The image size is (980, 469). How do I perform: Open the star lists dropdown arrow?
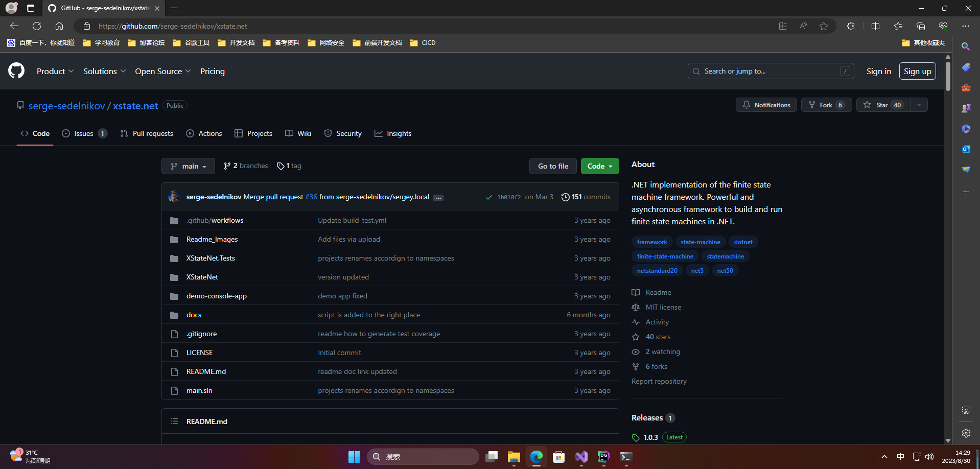[919, 105]
